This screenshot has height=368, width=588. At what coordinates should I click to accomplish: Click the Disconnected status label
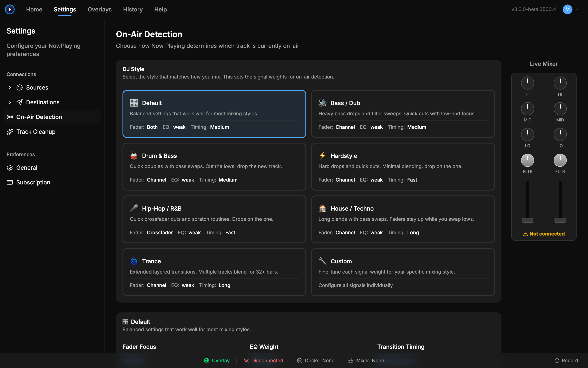267,361
